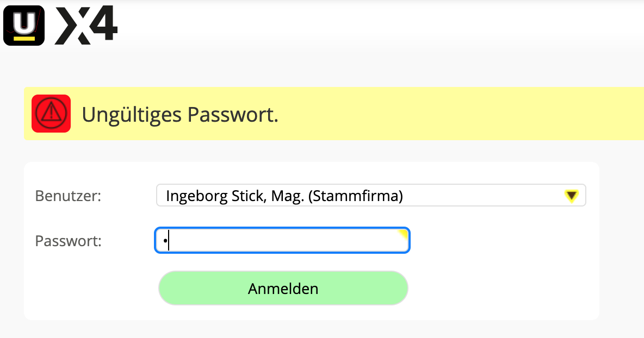
Task: Select the yellow dropdown arrow icon
Action: 571,195
